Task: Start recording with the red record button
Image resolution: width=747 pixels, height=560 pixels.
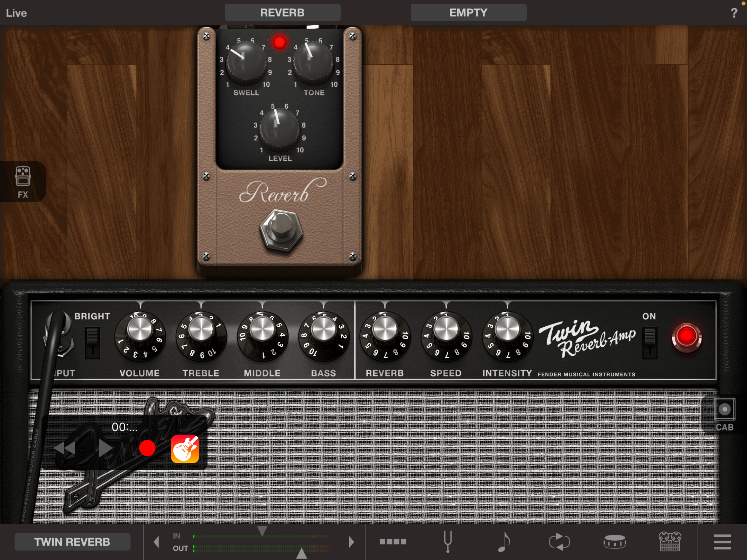Action: pos(147,448)
